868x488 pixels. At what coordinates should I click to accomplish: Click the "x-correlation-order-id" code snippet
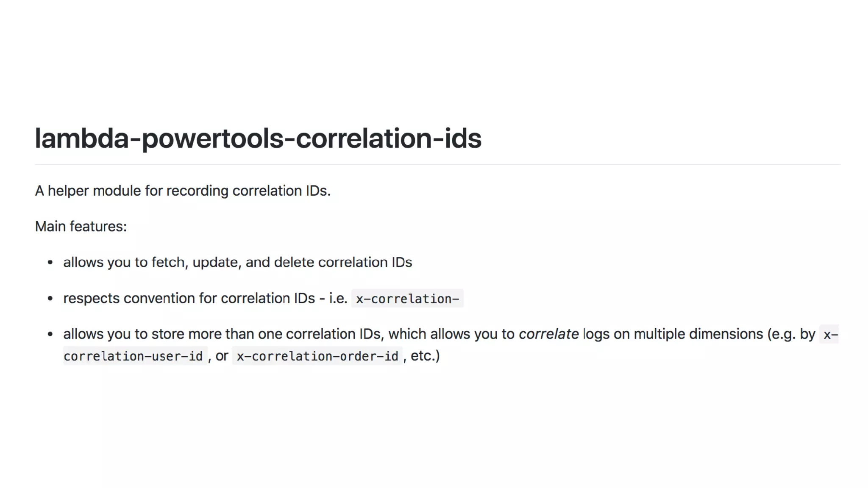pos(317,357)
